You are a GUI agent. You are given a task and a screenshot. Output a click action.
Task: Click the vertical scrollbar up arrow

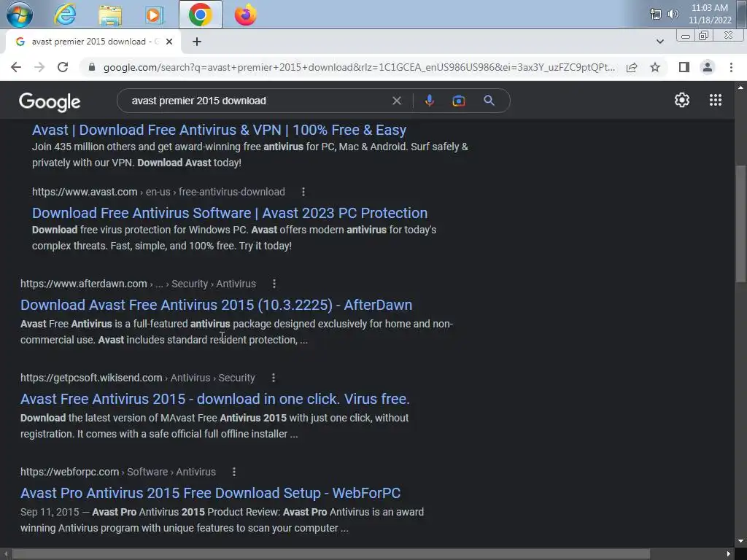[740, 87]
